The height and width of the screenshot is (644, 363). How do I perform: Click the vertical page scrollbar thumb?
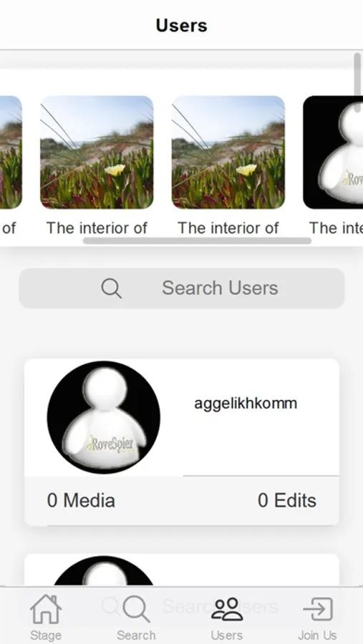point(357,82)
